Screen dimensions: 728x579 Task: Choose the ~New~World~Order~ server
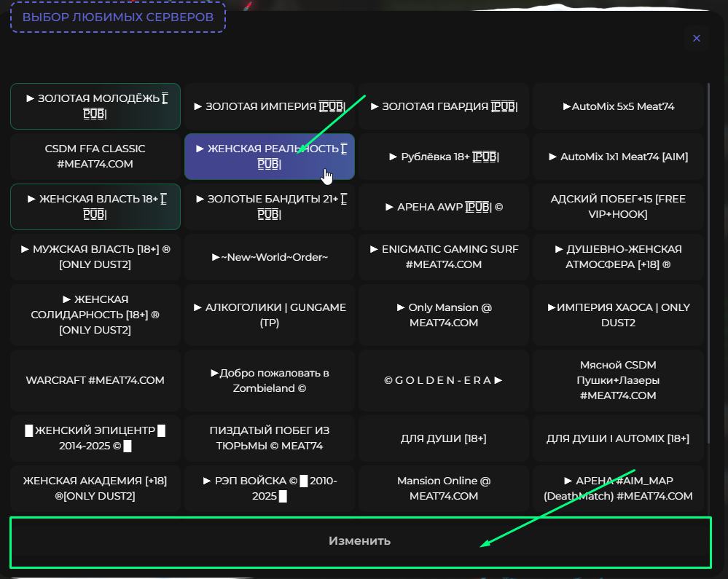pos(269,256)
